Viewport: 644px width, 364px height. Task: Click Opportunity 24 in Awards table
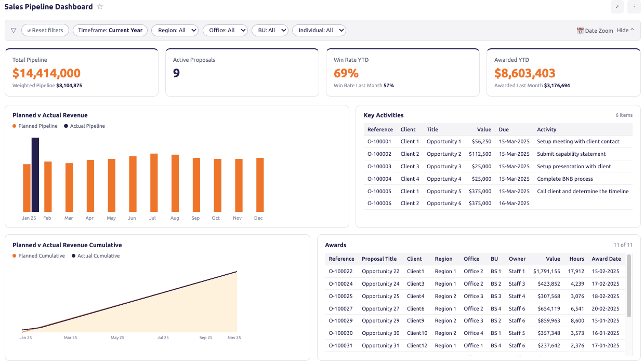(380, 284)
